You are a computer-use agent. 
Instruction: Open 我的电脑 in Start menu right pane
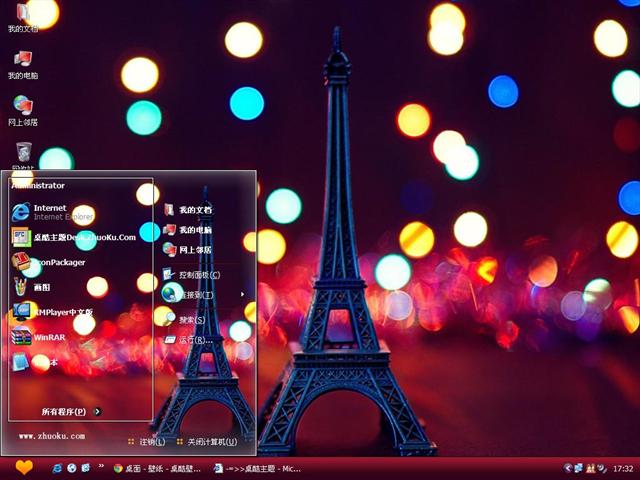[188, 230]
